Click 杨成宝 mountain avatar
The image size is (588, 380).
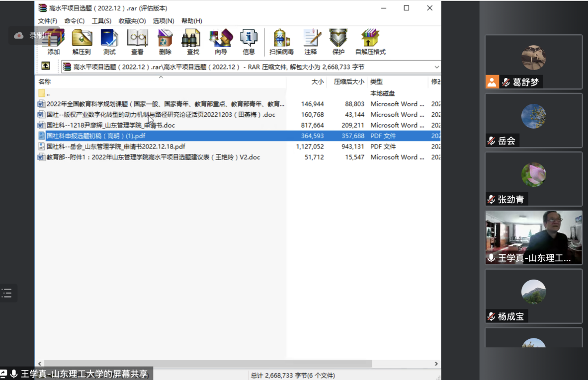point(534,292)
